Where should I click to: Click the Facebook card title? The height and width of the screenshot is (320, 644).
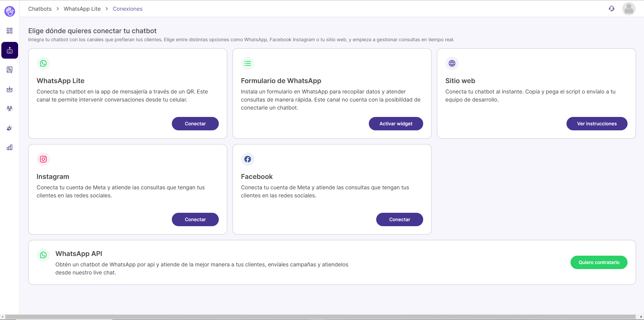pyautogui.click(x=257, y=177)
